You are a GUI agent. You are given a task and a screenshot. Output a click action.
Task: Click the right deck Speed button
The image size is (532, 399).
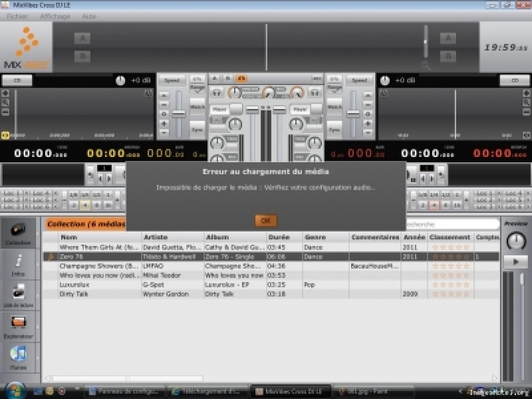pos(360,80)
